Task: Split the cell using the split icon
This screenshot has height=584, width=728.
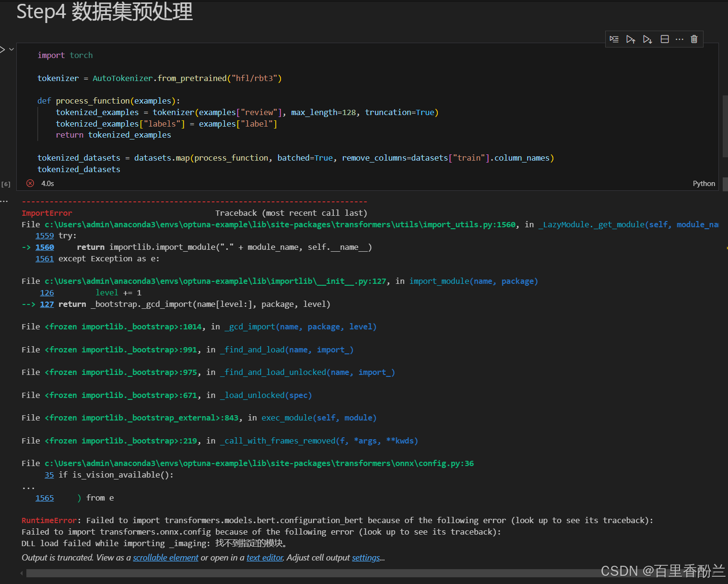Action: (x=665, y=39)
